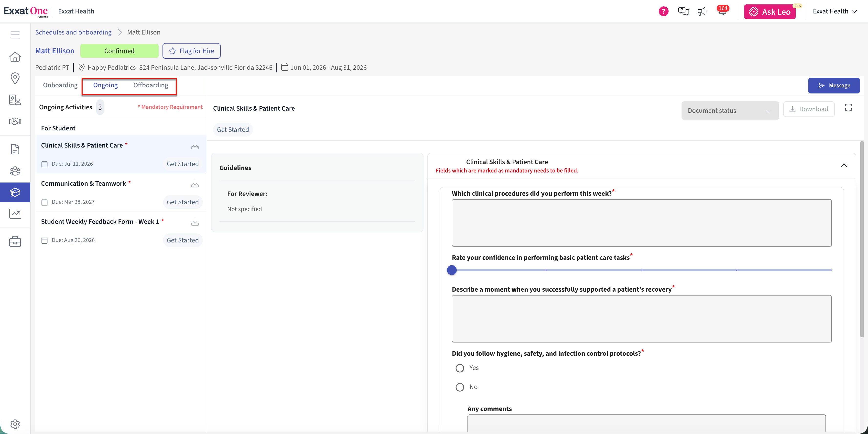Screen dimensions: 868x434
Task: Click calendar icon by Due: Jul 11, 2026
Action: tap(44, 164)
